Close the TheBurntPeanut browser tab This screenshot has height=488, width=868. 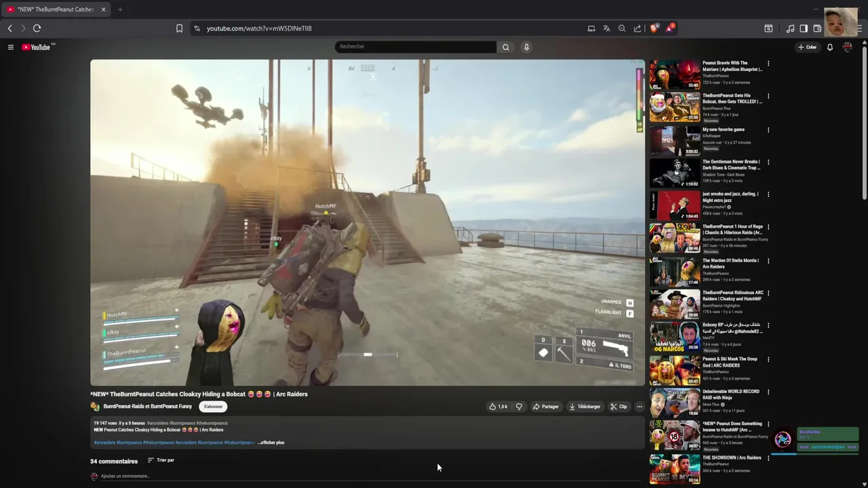click(103, 9)
